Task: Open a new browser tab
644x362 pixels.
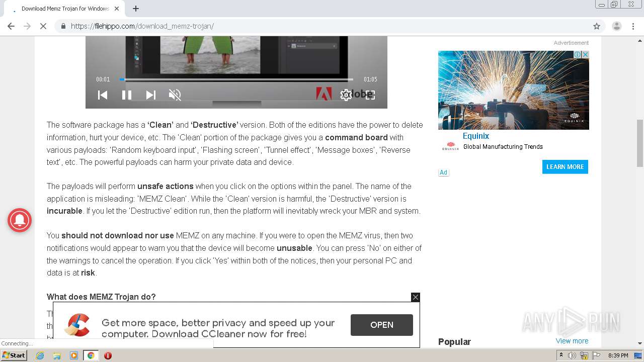Action: coord(136,9)
